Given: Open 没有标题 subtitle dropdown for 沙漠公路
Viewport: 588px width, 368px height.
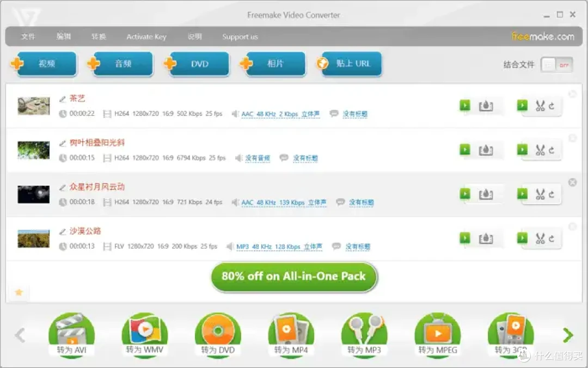Looking at the screenshot, I should tap(358, 247).
